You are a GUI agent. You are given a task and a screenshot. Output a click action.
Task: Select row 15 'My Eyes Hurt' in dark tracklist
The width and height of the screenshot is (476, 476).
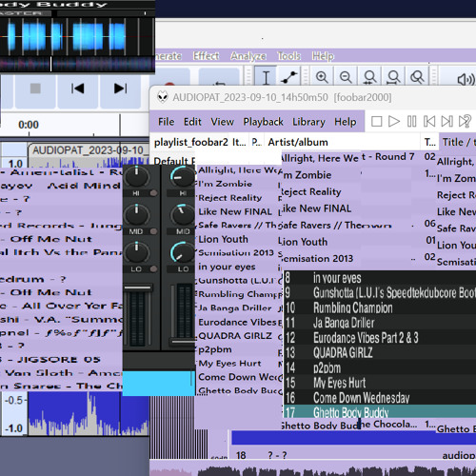click(x=380, y=383)
